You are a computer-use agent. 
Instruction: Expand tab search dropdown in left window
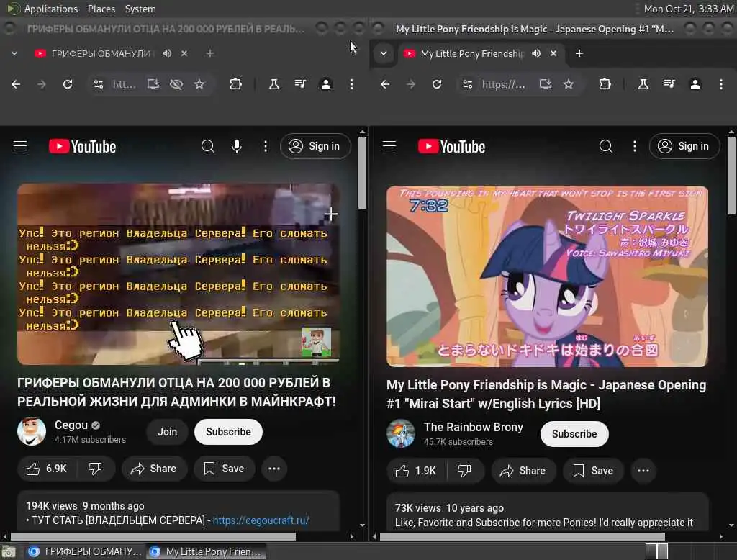[x=14, y=53]
